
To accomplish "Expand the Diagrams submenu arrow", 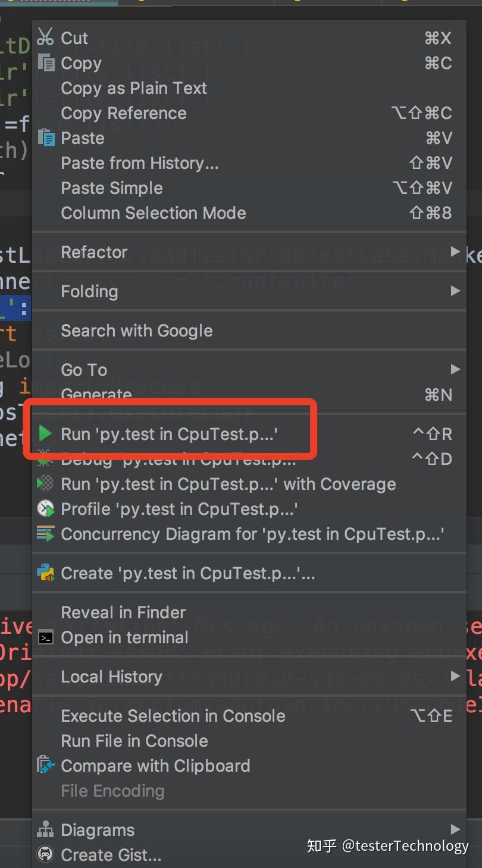I will pos(455,829).
